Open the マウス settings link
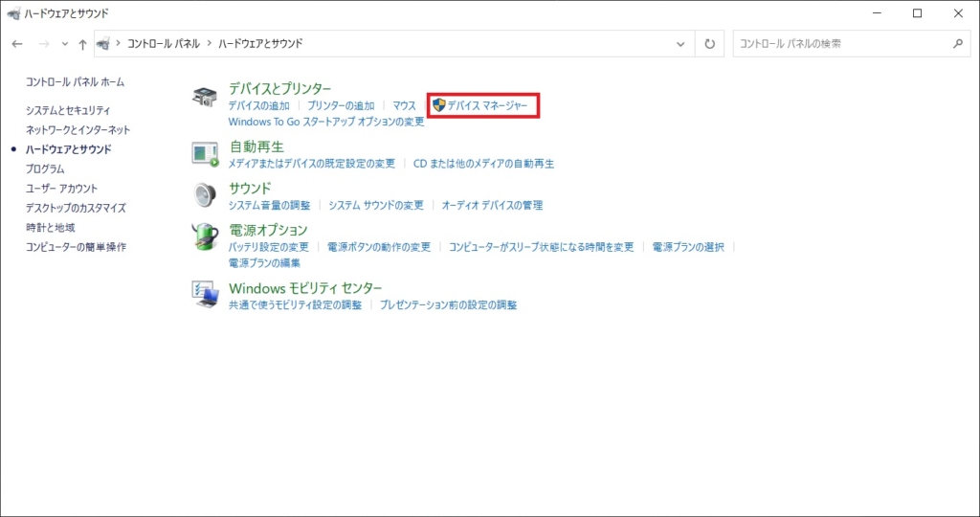 (405, 105)
